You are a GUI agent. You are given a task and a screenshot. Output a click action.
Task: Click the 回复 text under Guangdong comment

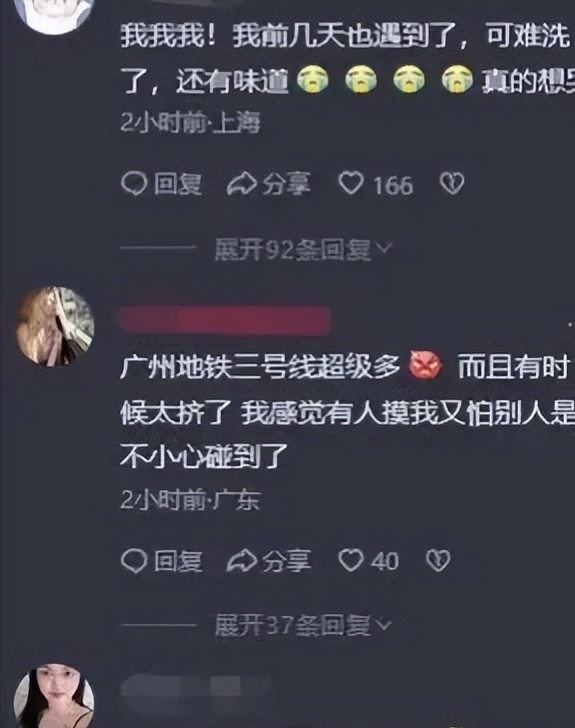[178, 561]
